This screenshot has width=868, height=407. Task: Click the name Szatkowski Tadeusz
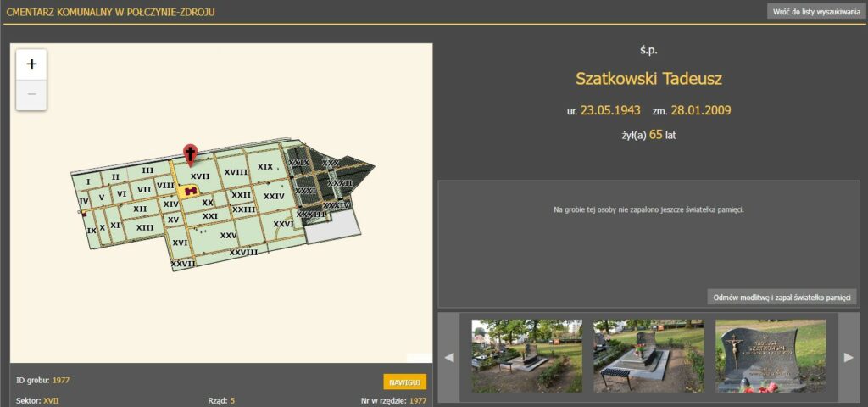coord(648,79)
